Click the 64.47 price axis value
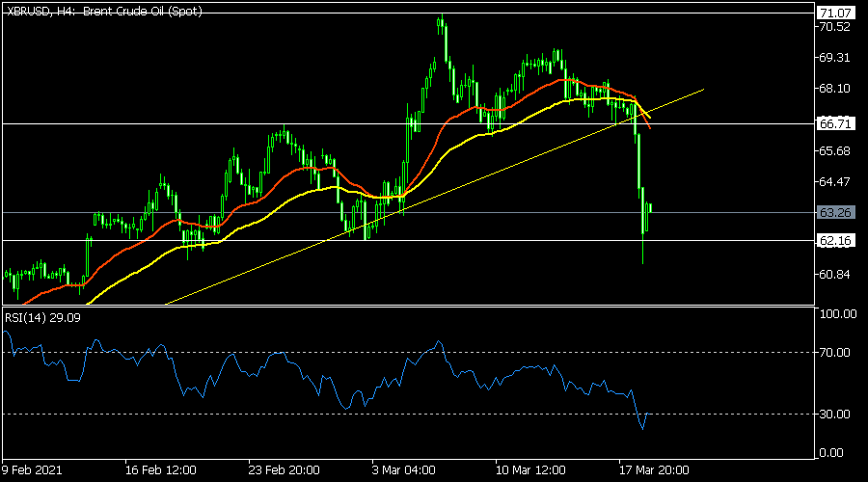868x482 pixels. tap(835, 181)
